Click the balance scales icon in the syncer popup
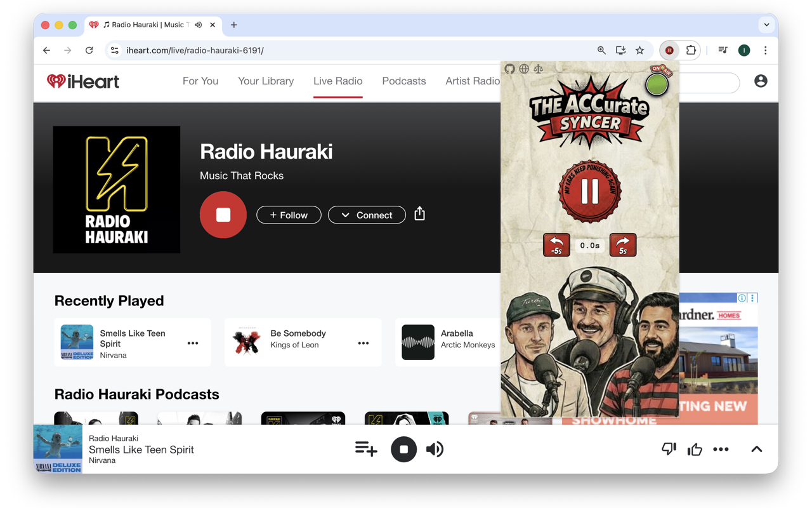 pos(538,69)
